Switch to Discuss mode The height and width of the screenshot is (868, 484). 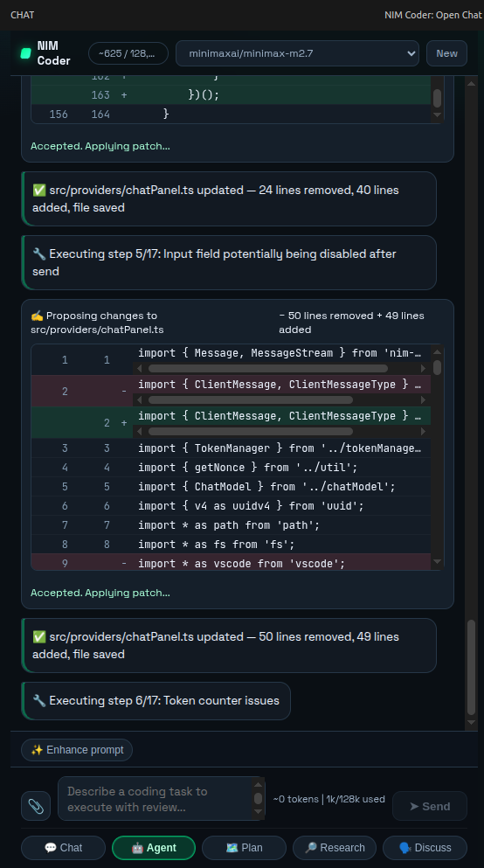coord(425,848)
